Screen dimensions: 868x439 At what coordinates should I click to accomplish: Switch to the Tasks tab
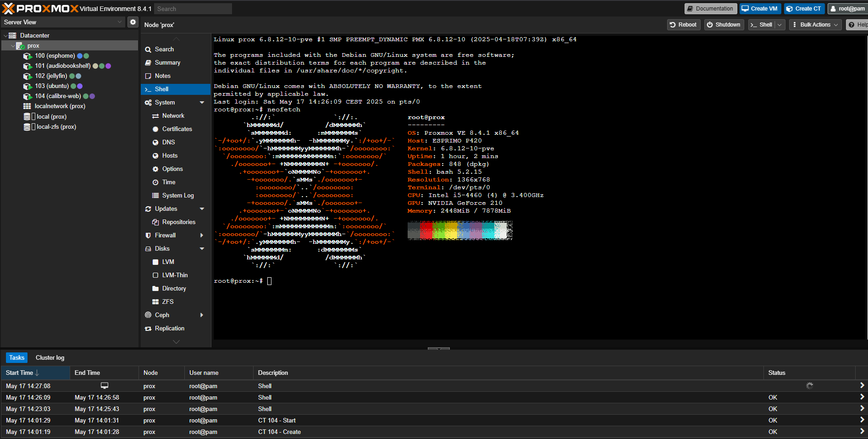[x=17, y=358]
